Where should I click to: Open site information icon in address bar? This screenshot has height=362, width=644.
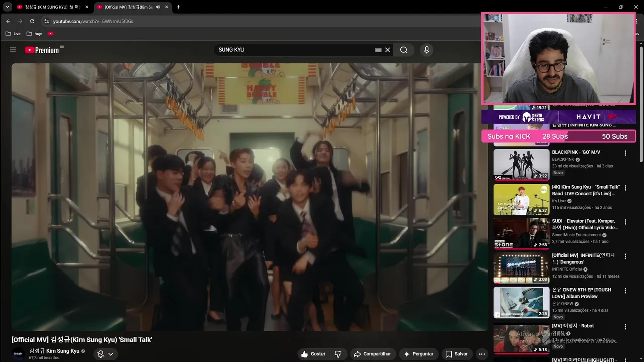[x=46, y=21]
